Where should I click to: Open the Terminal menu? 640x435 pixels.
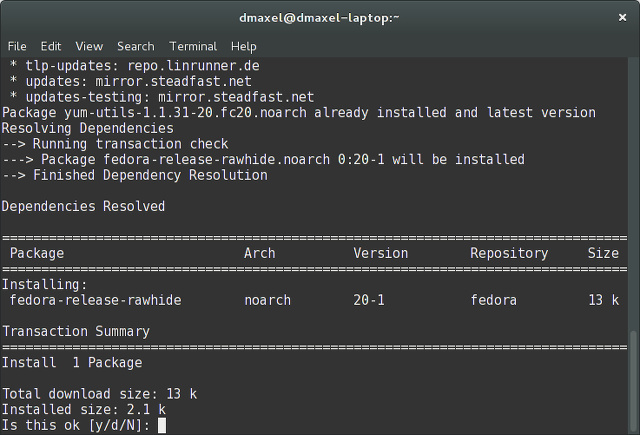tap(193, 47)
